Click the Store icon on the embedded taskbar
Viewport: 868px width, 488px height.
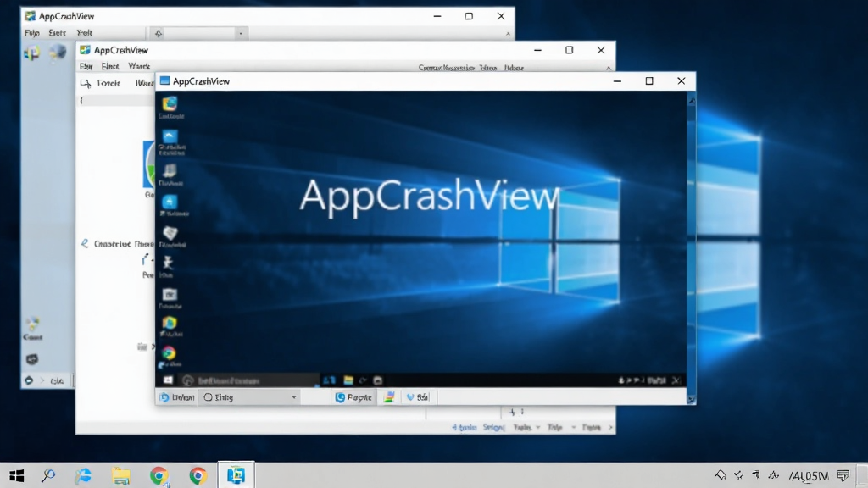tap(378, 380)
